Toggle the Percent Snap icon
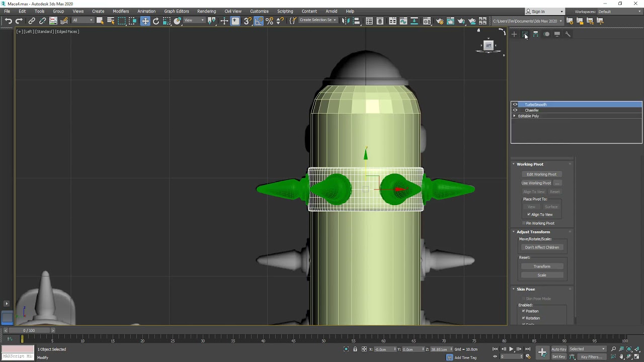The height and width of the screenshot is (362, 644). click(x=269, y=21)
